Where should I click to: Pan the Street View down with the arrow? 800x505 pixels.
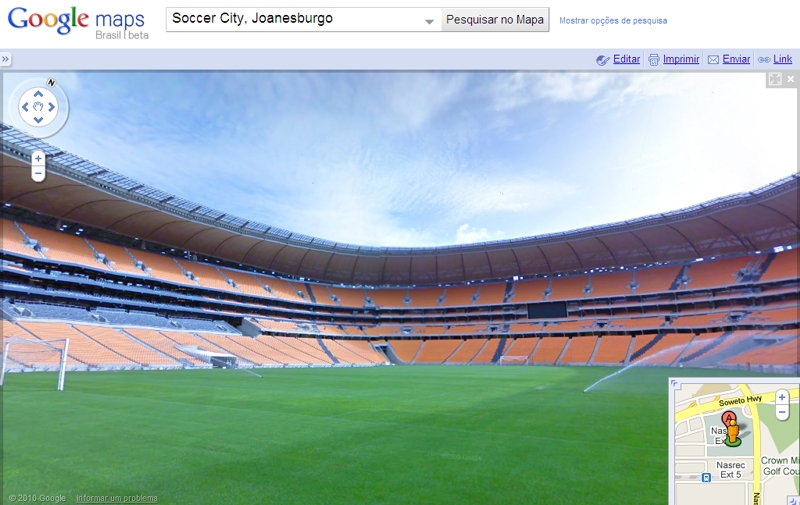[38, 120]
